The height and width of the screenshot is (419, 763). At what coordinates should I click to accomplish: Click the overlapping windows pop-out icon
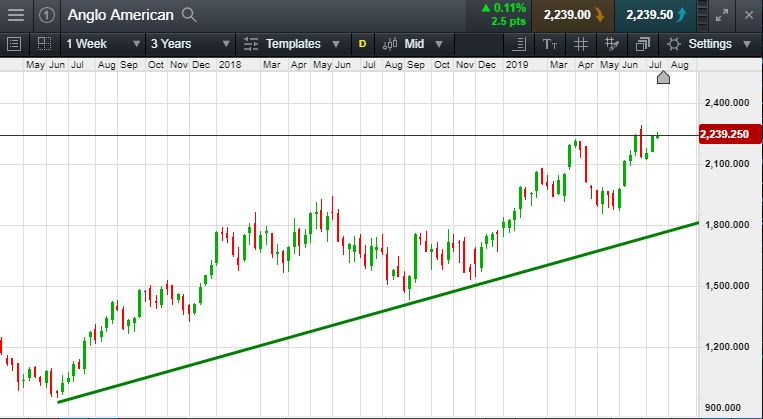tap(642, 44)
